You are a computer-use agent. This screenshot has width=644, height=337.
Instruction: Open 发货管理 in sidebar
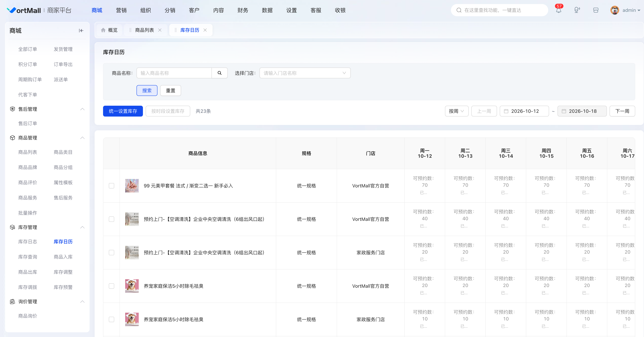click(x=63, y=49)
